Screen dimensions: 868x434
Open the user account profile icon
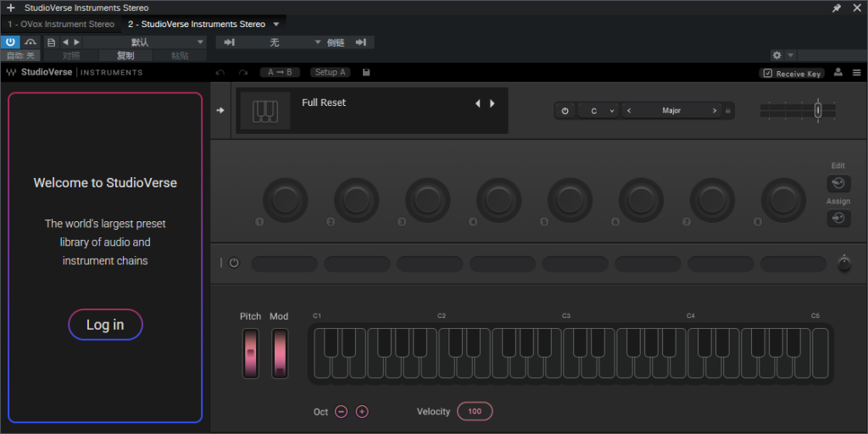point(838,73)
